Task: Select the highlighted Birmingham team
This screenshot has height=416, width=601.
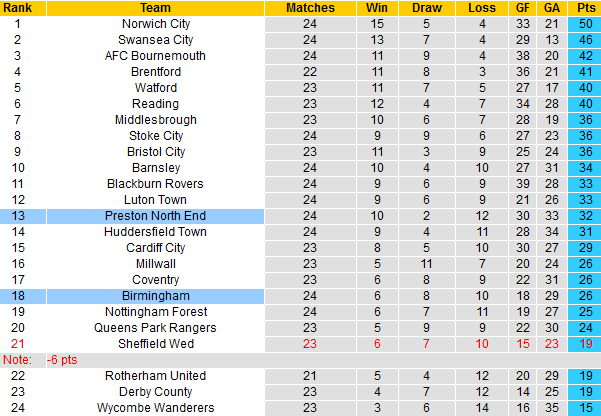Action: (x=155, y=295)
